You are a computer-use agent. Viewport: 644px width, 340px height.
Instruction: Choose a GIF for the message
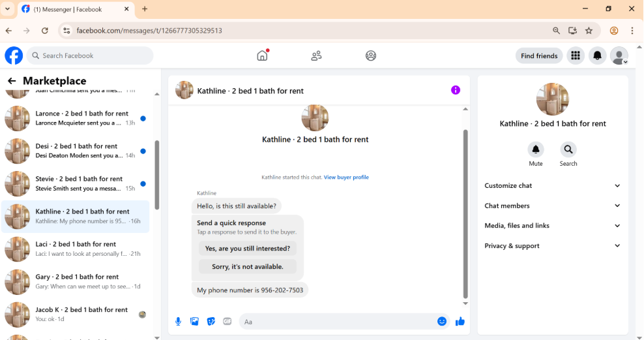tap(227, 322)
